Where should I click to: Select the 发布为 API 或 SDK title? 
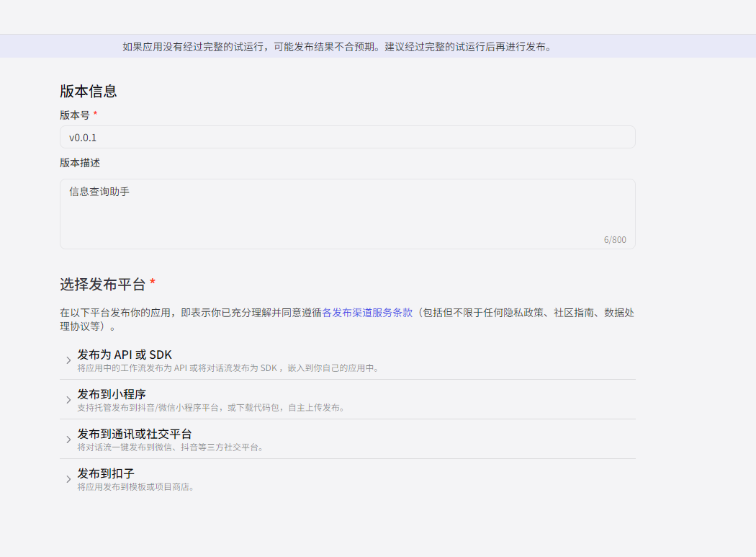(x=125, y=355)
